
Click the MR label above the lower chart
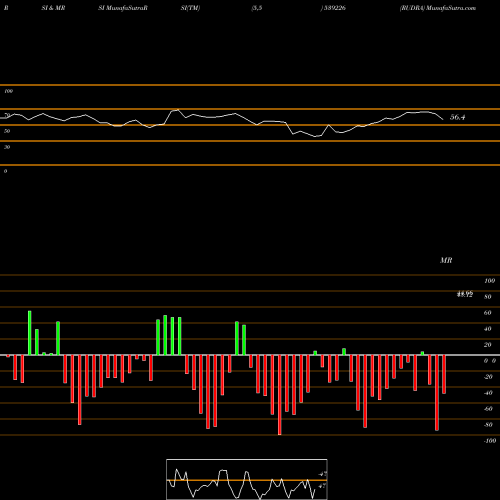(446, 260)
